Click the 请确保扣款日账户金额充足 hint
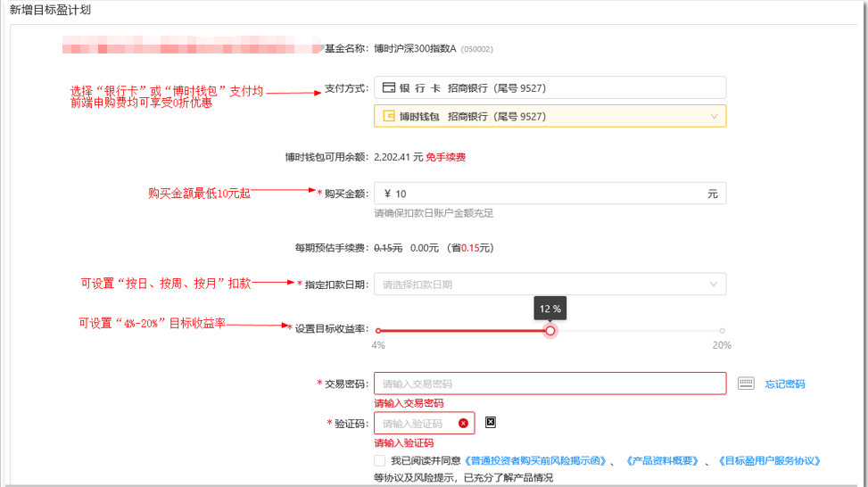The image size is (868, 487). coord(434,213)
